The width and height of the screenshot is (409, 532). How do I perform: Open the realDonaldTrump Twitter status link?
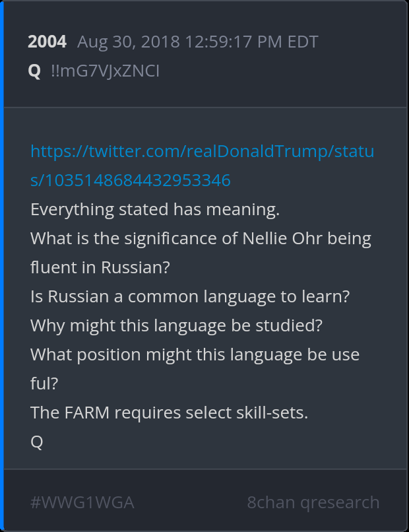click(x=202, y=151)
